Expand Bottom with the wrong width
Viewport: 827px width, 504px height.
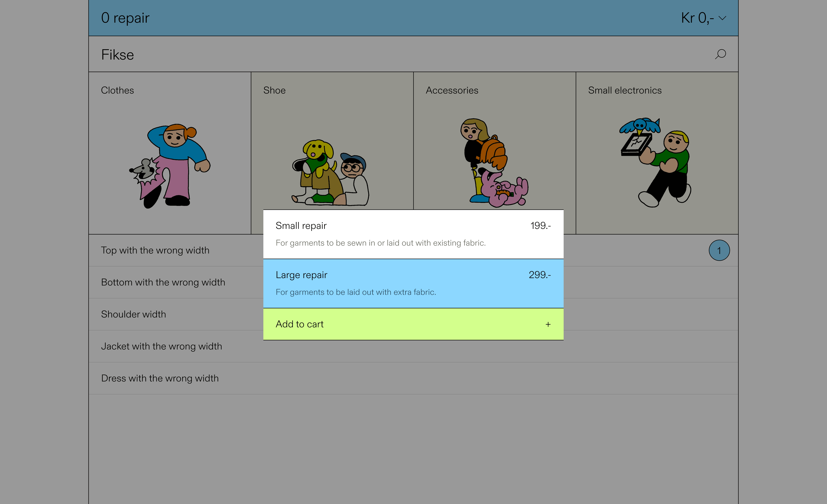pyautogui.click(x=163, y=282)
